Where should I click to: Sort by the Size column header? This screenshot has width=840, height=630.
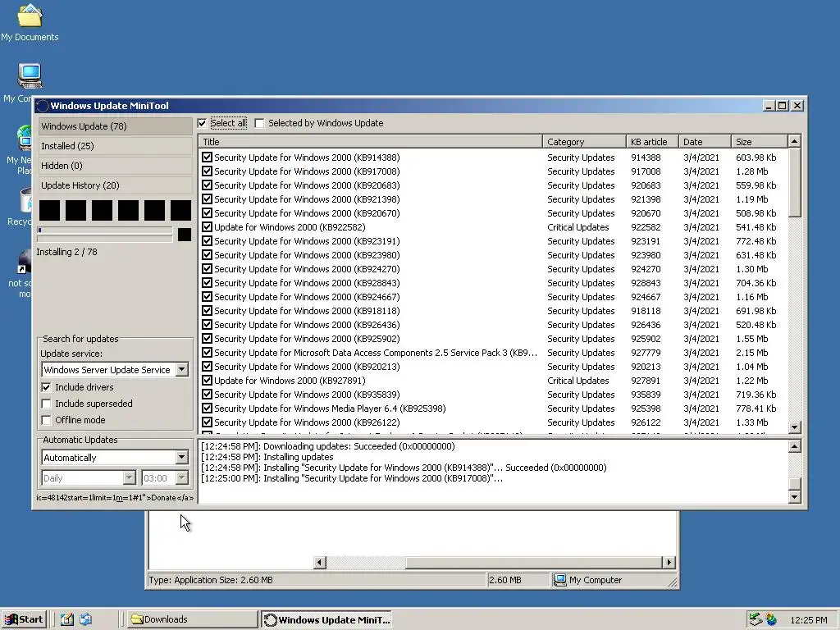pos(760,142)
